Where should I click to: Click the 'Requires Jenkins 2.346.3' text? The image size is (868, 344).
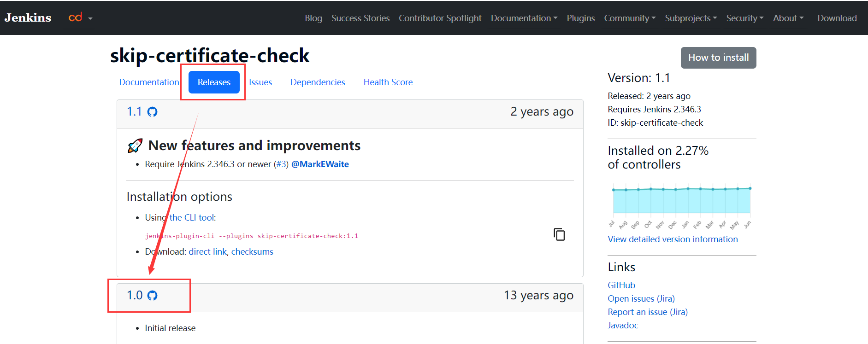[x=654, y=109]
